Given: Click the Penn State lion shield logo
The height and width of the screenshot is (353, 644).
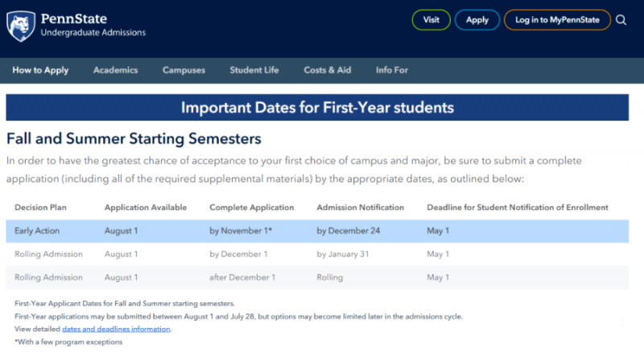Looking at the screenshot, I should pyautogui.click(x=21, y=27).
